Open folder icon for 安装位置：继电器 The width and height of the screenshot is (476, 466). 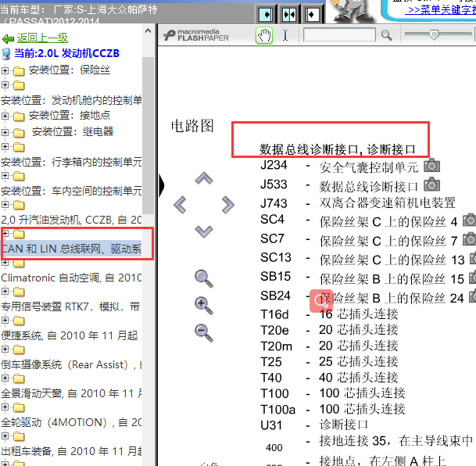[19, 133]
